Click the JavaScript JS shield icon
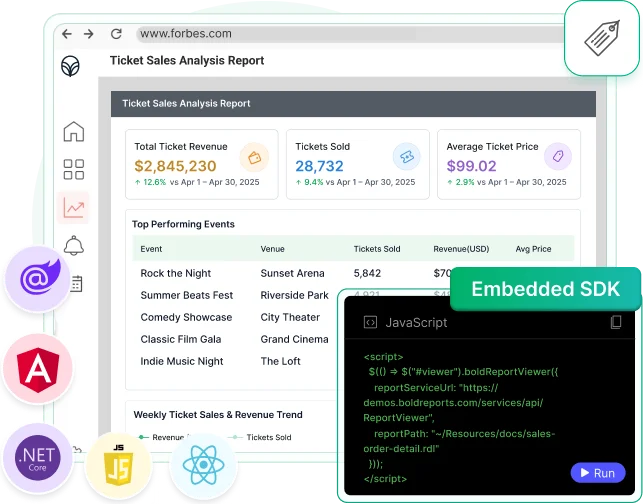The width and height of the screenshot is (643, 504). tap(119, 465)
